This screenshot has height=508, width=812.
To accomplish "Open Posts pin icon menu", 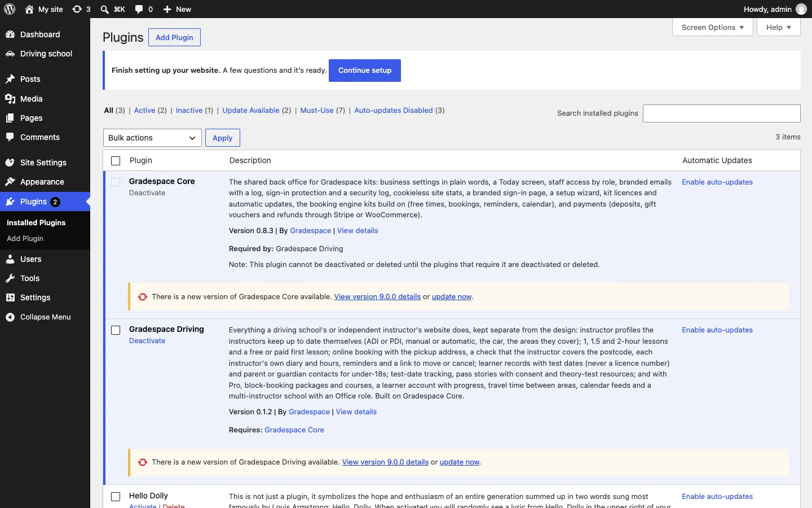I will point(10,79).
